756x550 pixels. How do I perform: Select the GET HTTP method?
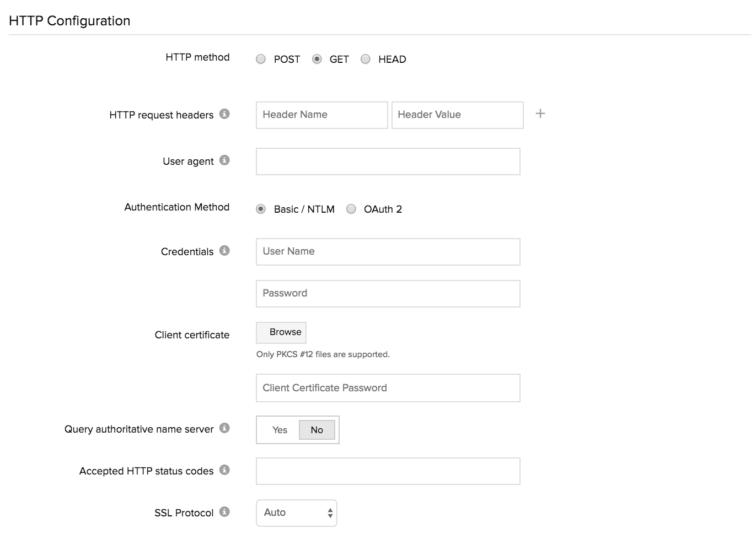coord(317,59)
